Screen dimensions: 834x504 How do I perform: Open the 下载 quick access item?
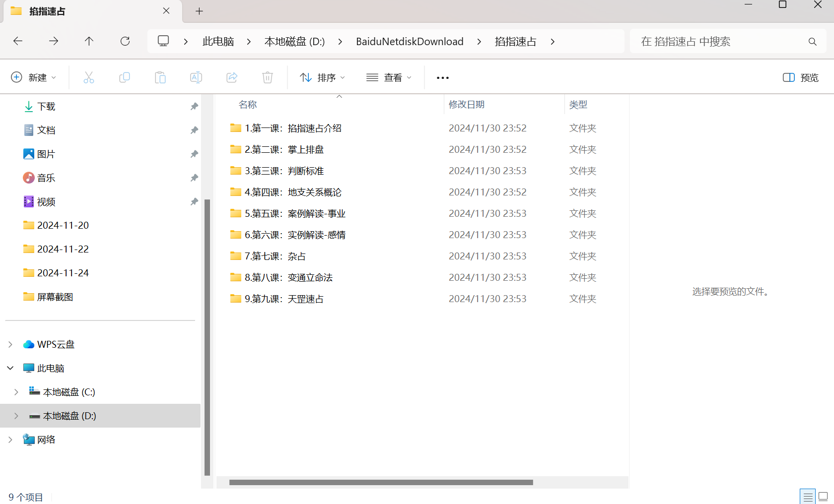[46, 107]
